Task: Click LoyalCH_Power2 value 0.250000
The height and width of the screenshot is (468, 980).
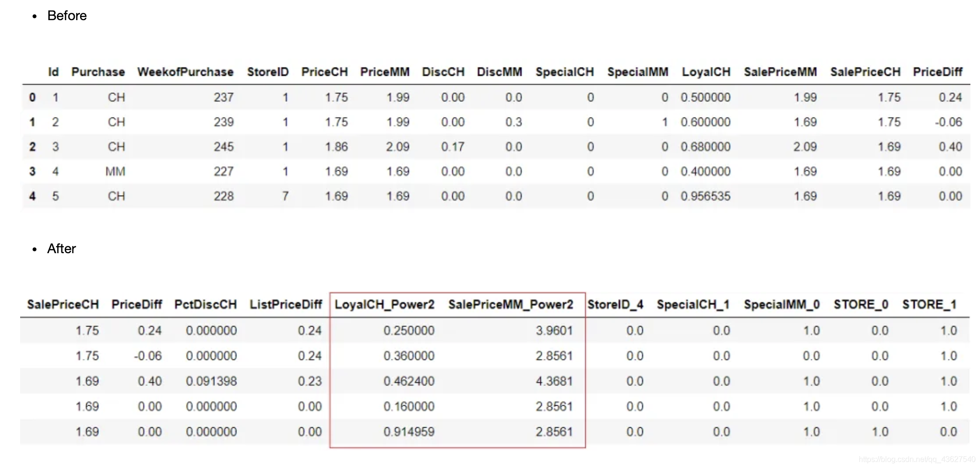Action: click(x=409, y=331)
